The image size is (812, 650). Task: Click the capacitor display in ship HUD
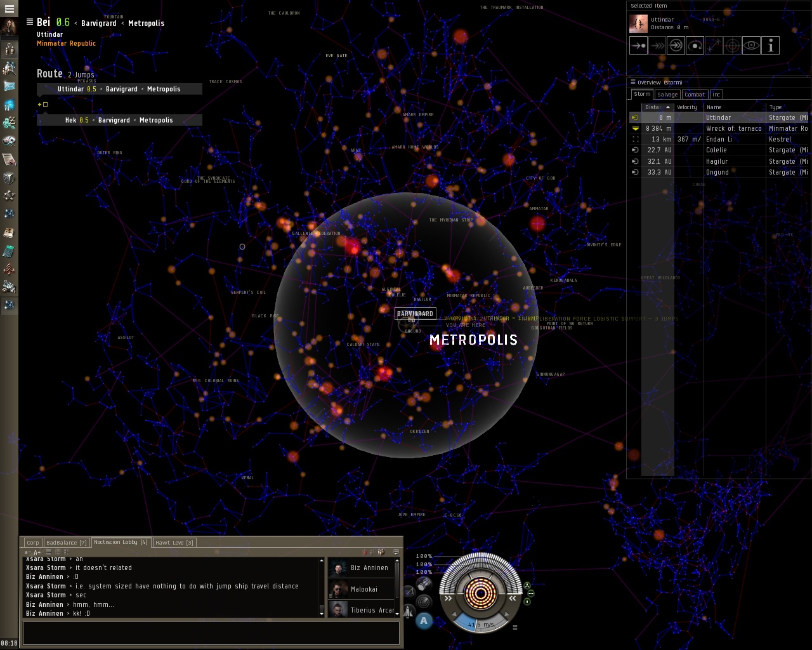tap(480, 593)
